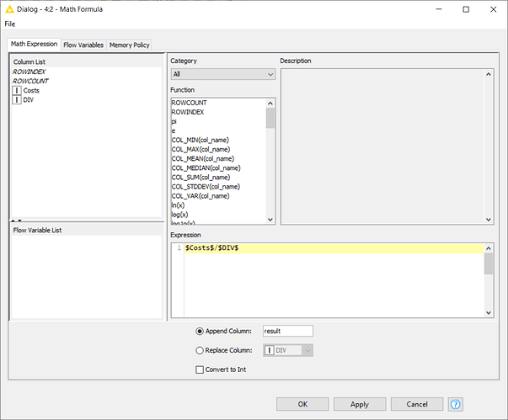508x420 pixels.
Task: Click the Expression editor scroll down arrow
Action: (x=489, y=312)
